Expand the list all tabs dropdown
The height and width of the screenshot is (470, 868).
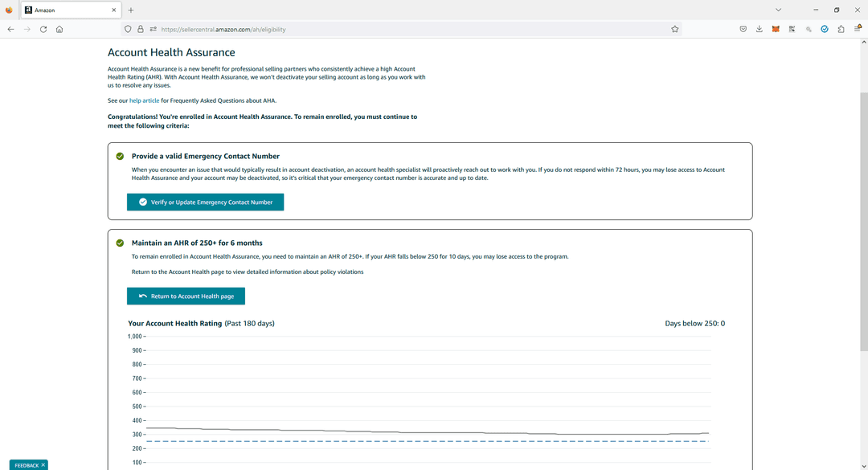[778, 10]
